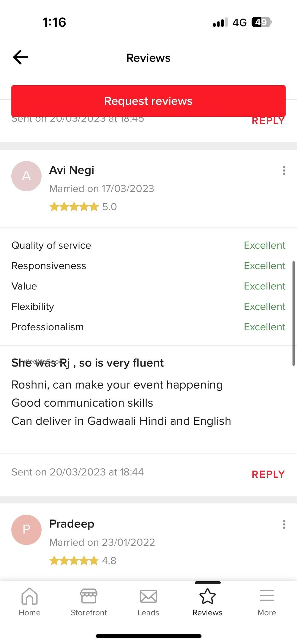Image resolution: width=297 pixels, height=644 pixels.
Task: Click Avi Negi's five-star rating
Action: [x=74, y=207]
